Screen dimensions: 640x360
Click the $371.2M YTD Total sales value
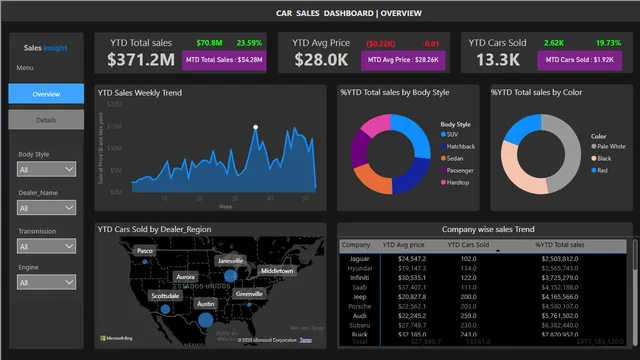point(141,60)
